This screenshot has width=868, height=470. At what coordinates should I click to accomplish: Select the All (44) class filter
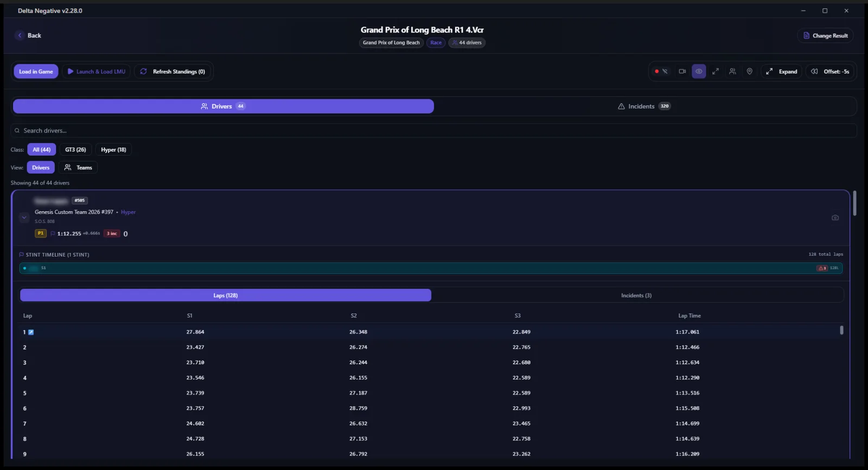41,150
